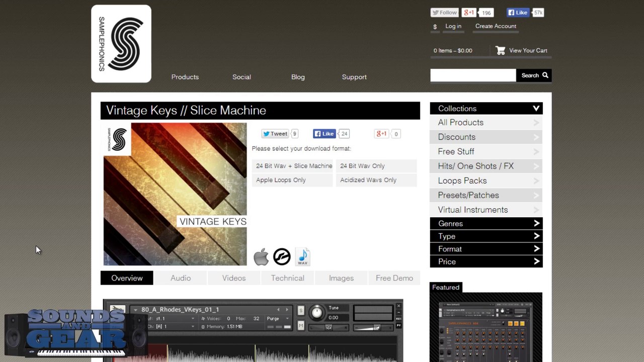Click the Twitter Follow button
Screen dimensions: 644x362
point(444,13)
